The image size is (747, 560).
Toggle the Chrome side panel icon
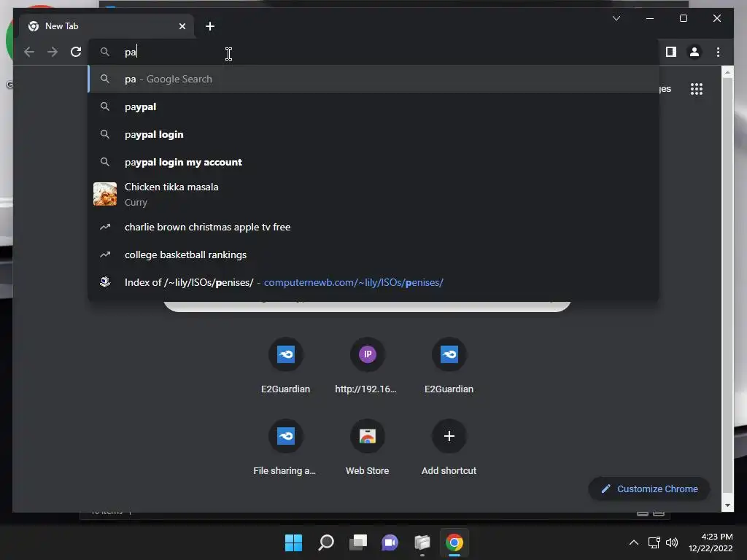pyautogui.click(x=671, y=52)
